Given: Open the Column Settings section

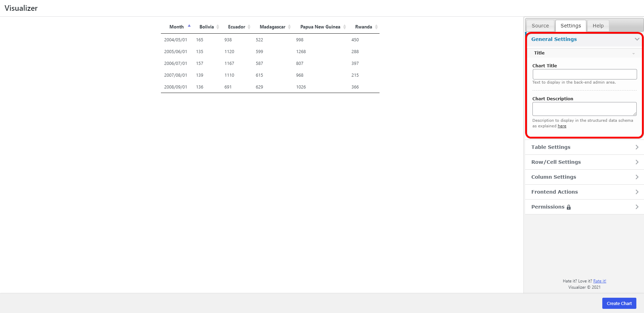Looking at the screenshot, I should 637,177.
